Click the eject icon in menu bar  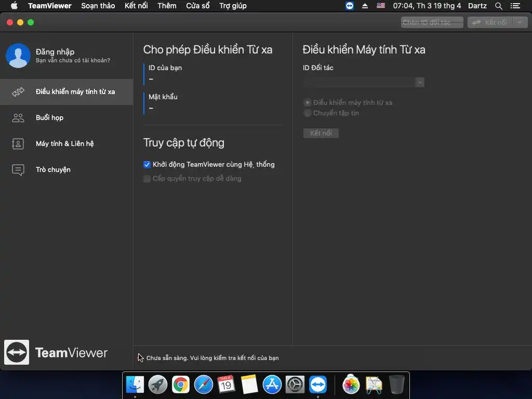coord(365,6)
